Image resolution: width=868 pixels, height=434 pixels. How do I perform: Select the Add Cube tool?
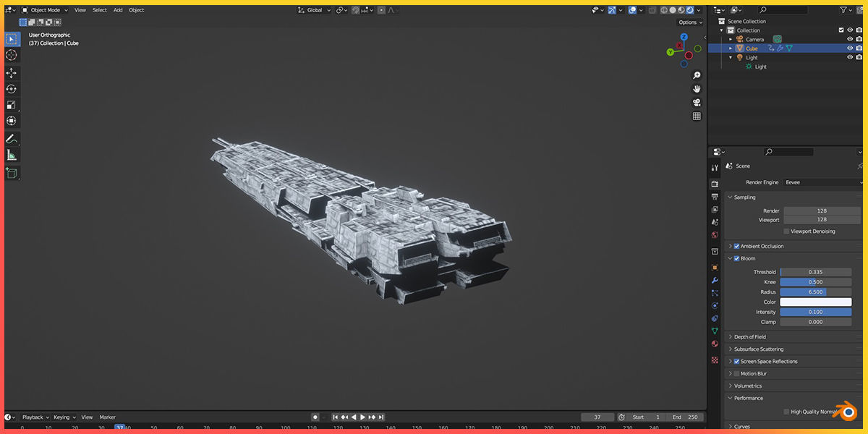pyautogui.click(x=12, y=173)
